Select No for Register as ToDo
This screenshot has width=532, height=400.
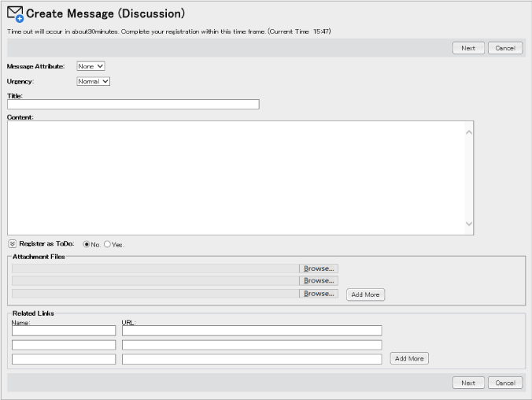click(87, 244)
